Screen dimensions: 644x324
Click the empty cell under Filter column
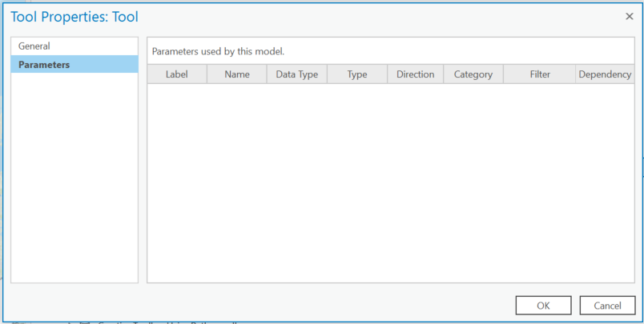tap(540, 94)
